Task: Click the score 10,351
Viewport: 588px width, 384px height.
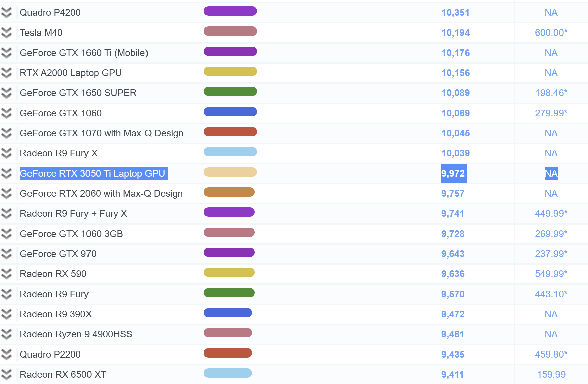Action: (455, 13)
